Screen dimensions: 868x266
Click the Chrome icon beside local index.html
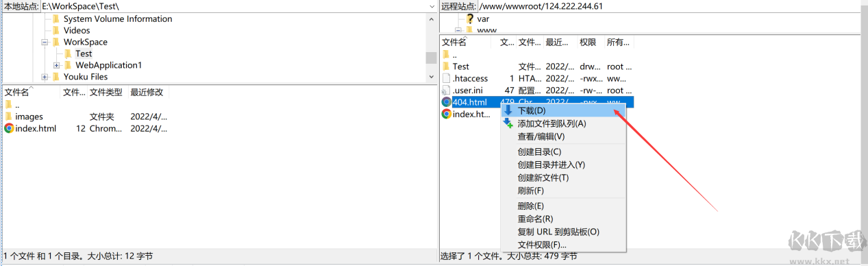[x=9, y=128]
